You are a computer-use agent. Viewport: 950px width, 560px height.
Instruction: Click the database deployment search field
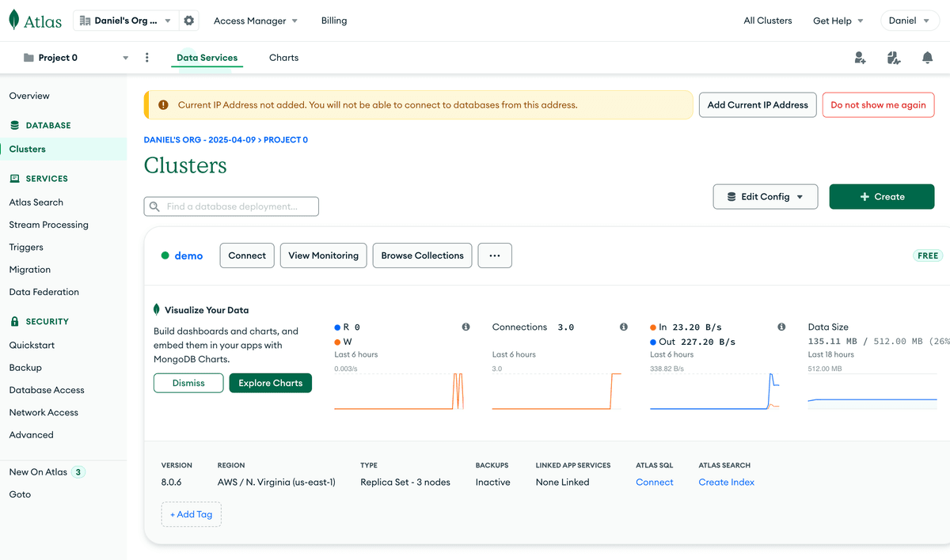(230, 206)
